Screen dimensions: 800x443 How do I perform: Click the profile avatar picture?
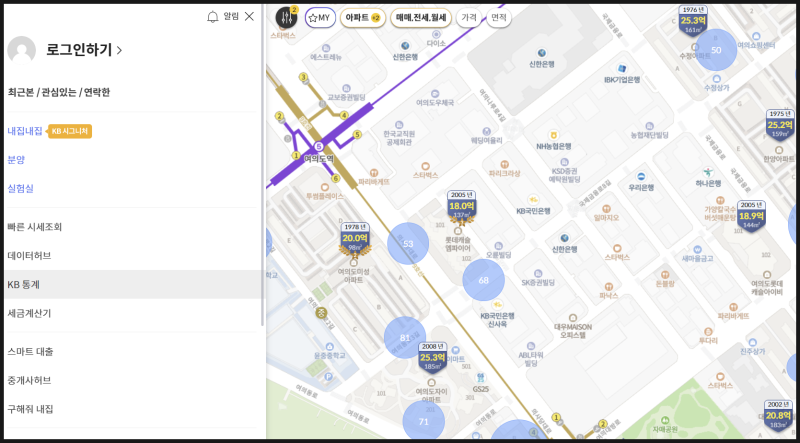click(21, 50)
